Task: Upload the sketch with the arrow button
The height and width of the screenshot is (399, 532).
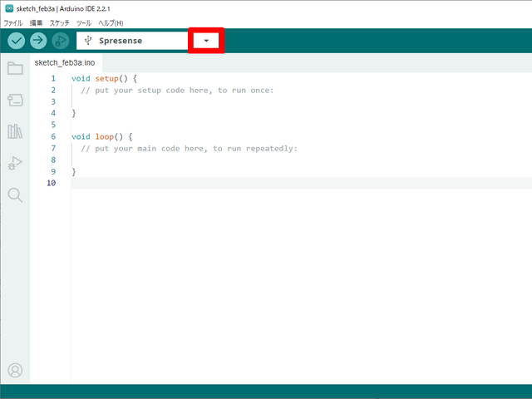Action: (38, 41)
